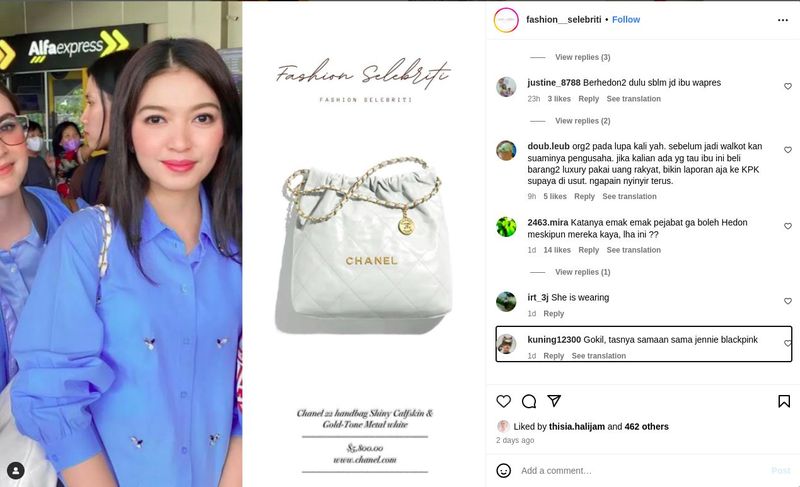Like justine_8788's comment
This screenshot has height=487, width=800.
pyautogui.click(x=788, y=86)
